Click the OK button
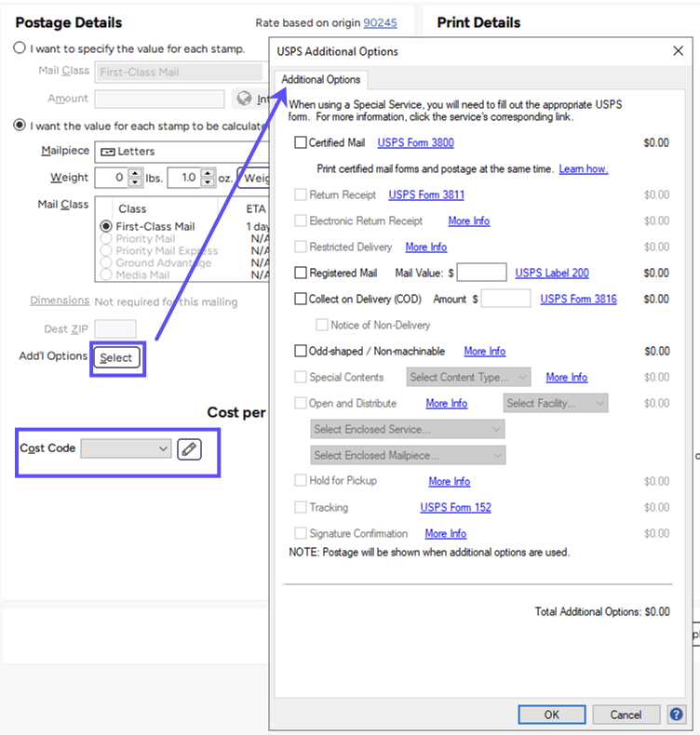The width and height of the screenshot is (700, 735). (x=552, y=715)
